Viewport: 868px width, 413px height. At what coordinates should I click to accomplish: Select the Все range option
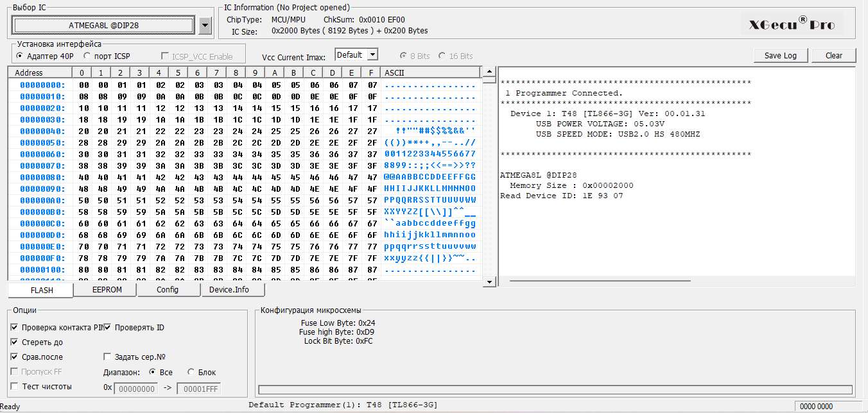tap(161, 372)
